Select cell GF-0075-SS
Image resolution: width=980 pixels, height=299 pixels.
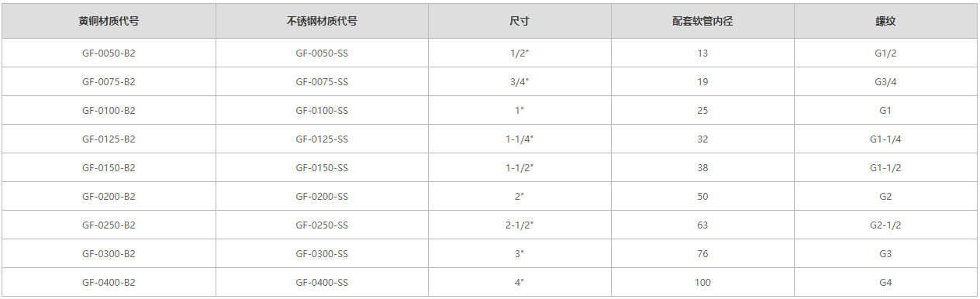322,82
